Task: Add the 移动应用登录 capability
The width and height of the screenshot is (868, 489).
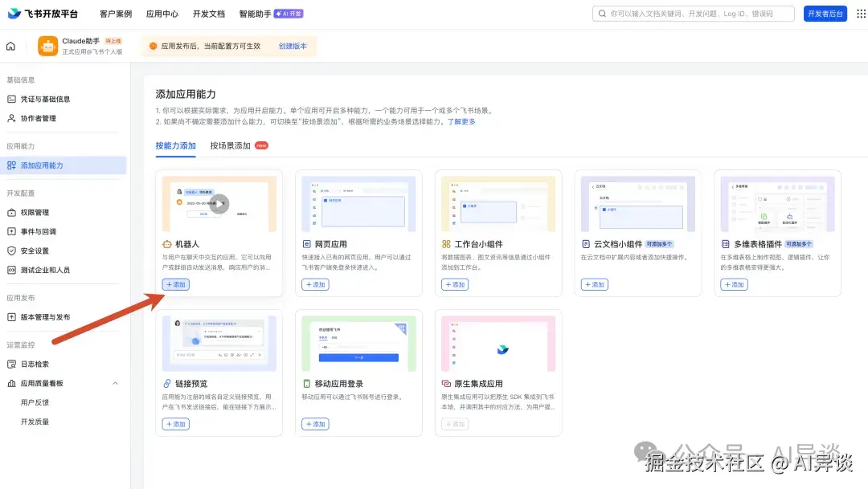Action: click(x=316, y=424)
